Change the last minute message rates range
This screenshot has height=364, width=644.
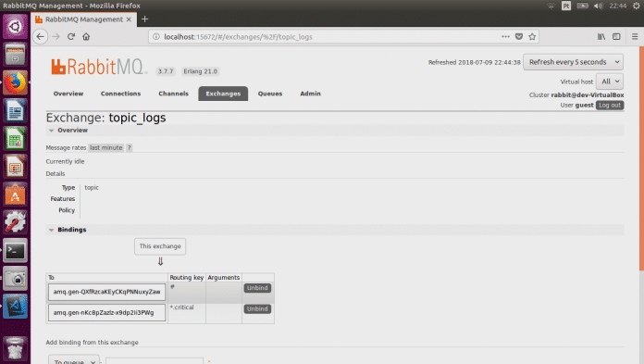[x=106, y=147]
